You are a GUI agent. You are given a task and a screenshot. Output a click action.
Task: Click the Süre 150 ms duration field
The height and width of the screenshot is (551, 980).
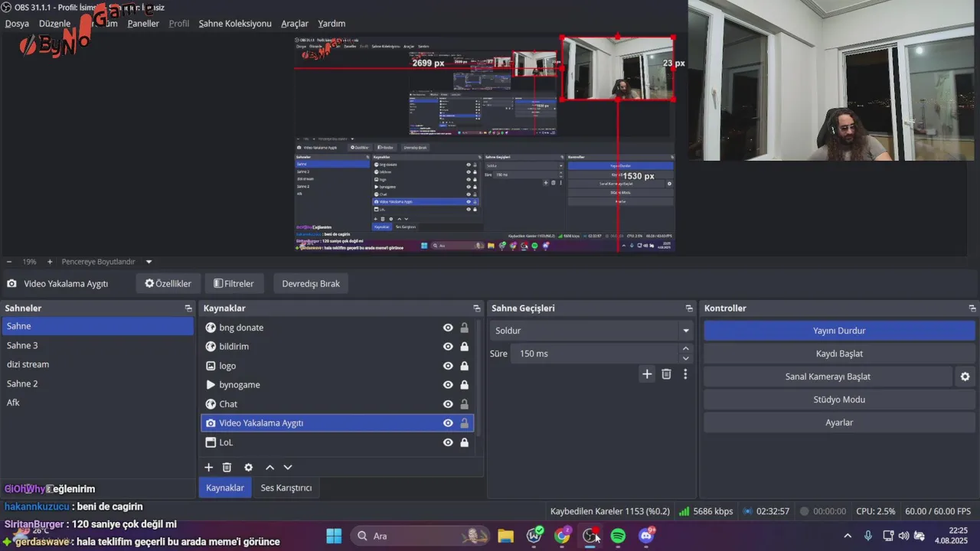595,354
